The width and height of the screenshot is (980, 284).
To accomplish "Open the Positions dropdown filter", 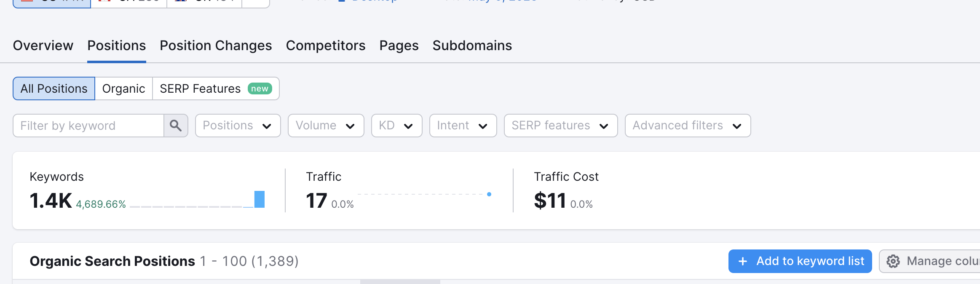I will [x=238, y=126].
